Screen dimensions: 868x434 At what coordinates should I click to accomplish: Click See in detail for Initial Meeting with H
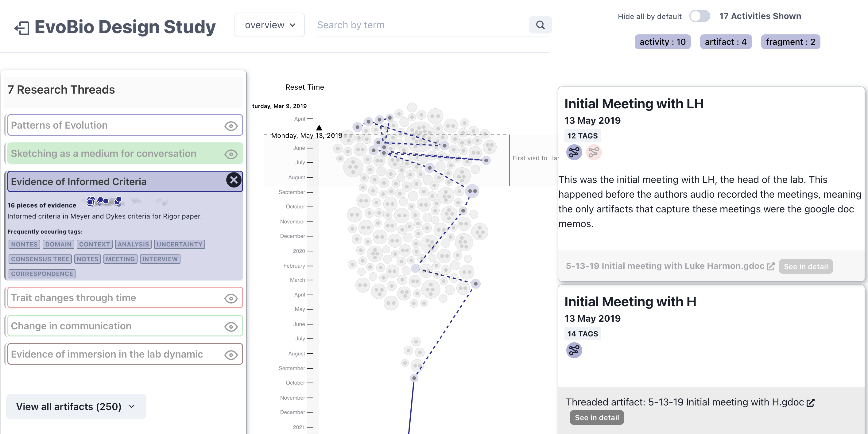coord(596,417)
